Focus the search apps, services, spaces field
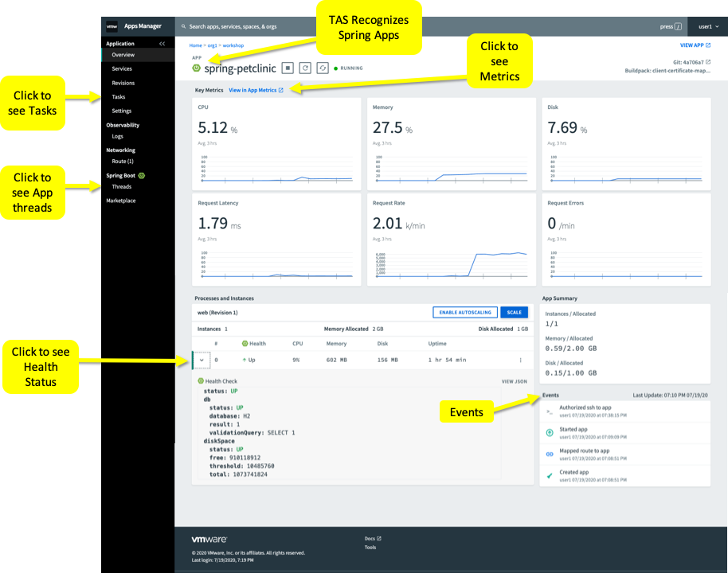728x573 pixels. (233, 26)
